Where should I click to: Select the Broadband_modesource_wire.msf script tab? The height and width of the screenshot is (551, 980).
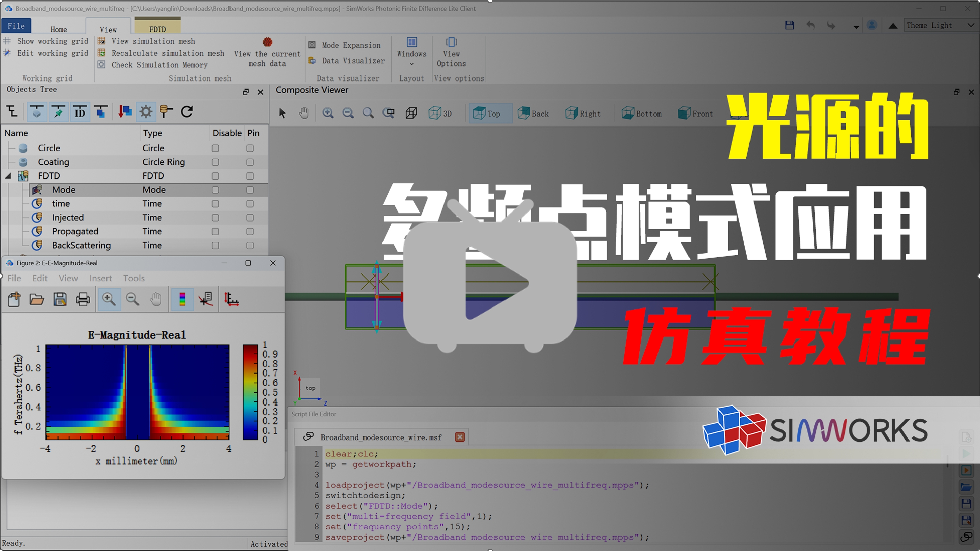coord(381,437)
